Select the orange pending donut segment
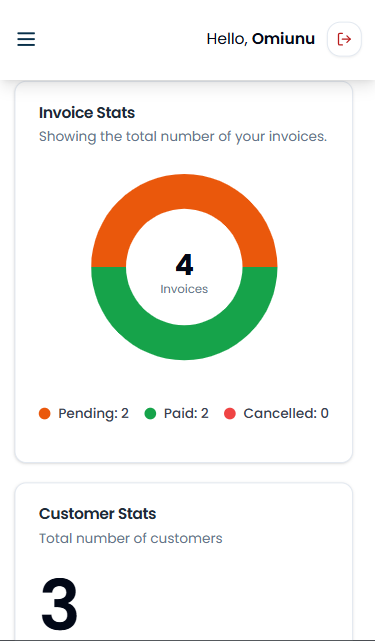Viewport: 375px width, 641px height. (x=184, y=192)
